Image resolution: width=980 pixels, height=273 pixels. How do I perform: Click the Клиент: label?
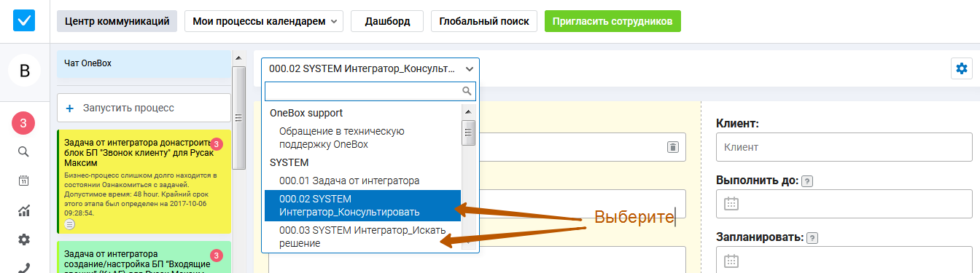coord(738,124)
